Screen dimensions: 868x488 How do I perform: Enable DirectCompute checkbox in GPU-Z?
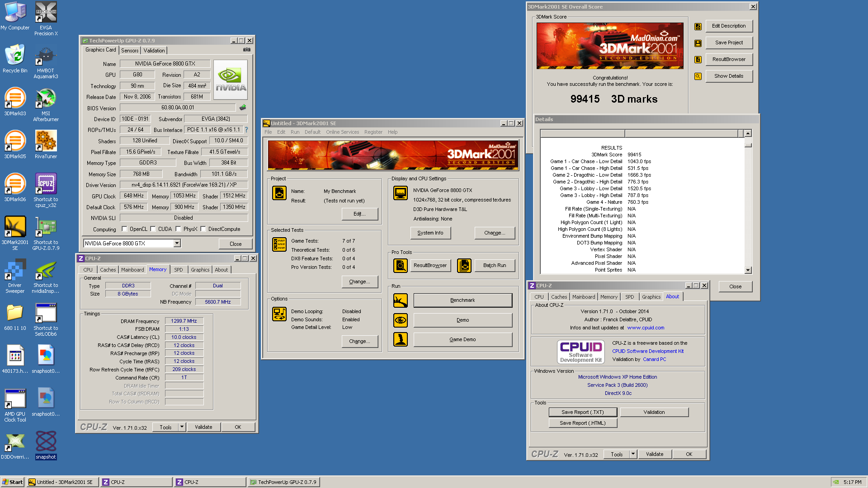[203, 229]
